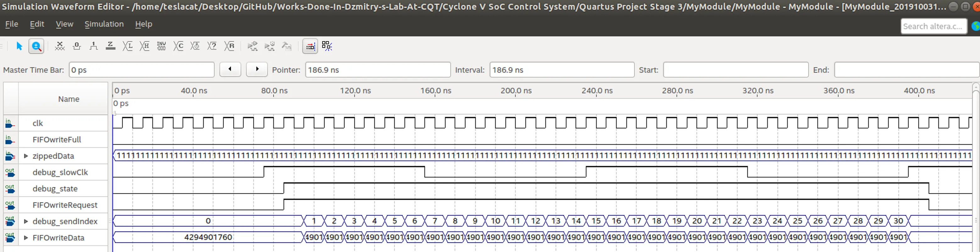The image size is (980, 252).
Task: Click debug_slowClk output pin icon
Action: coord(10,172)
